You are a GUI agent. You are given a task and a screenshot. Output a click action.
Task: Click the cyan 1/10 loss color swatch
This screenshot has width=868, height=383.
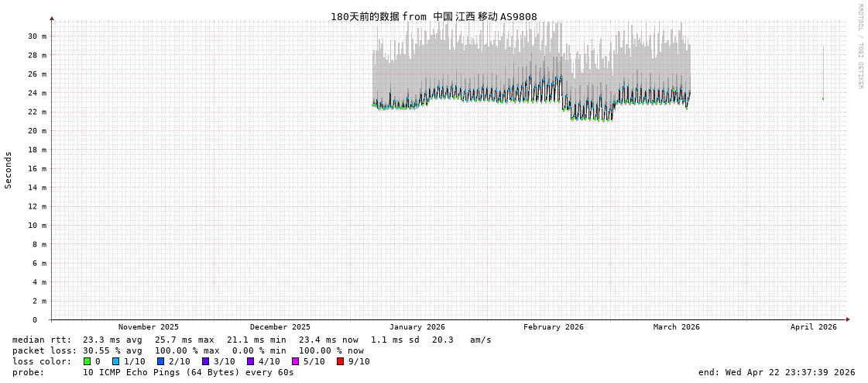tap(115, 361)
